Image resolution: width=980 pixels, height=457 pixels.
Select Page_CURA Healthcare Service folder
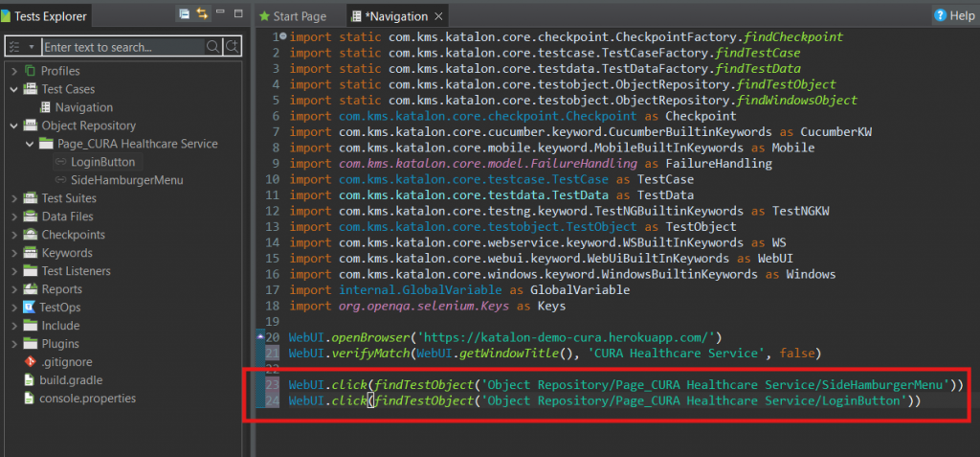click(138, 144)
